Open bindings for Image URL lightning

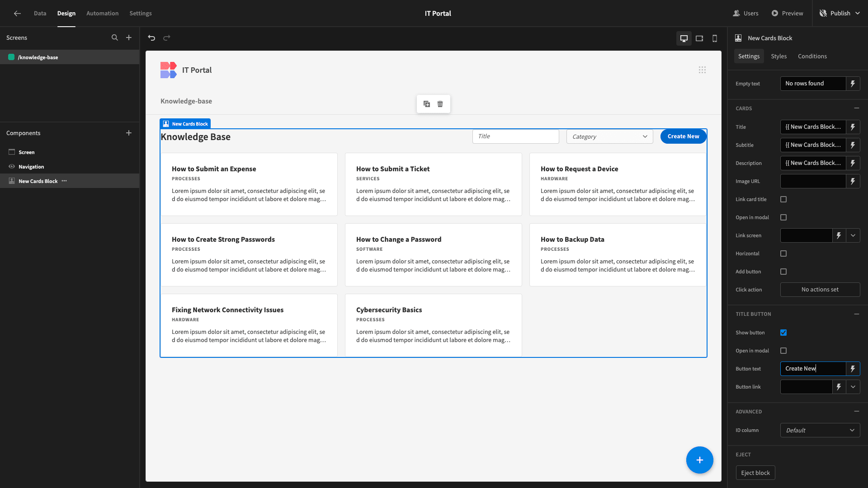point(853,181)
